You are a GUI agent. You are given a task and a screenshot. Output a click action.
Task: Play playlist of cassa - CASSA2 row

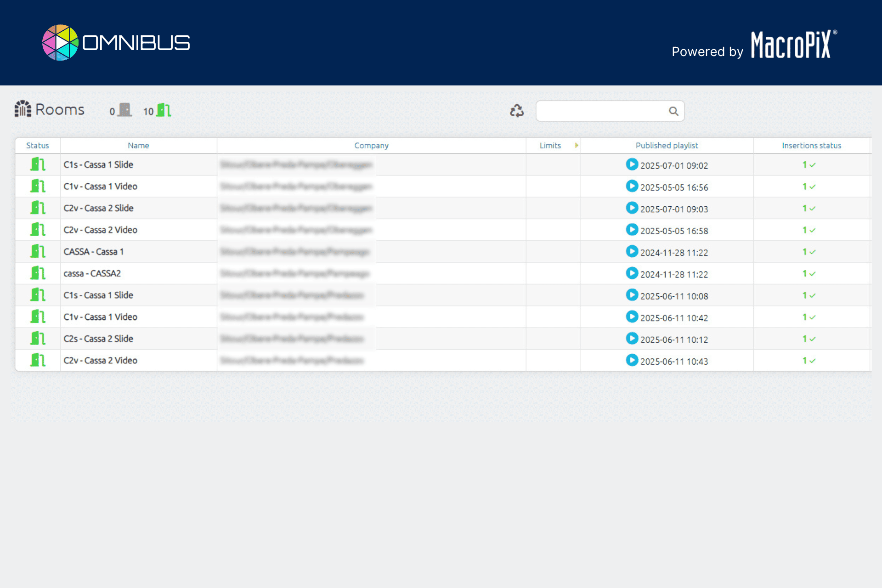[x=632, y=273]
